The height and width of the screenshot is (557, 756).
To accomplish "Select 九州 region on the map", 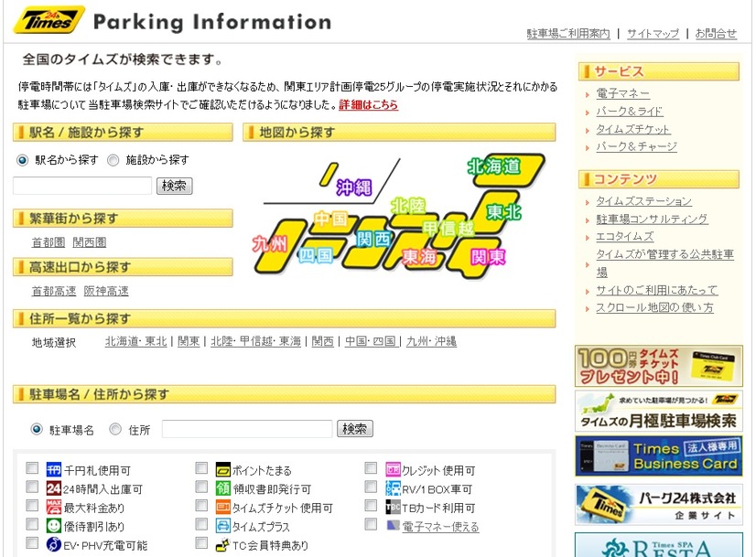I will tap(270, 243).
